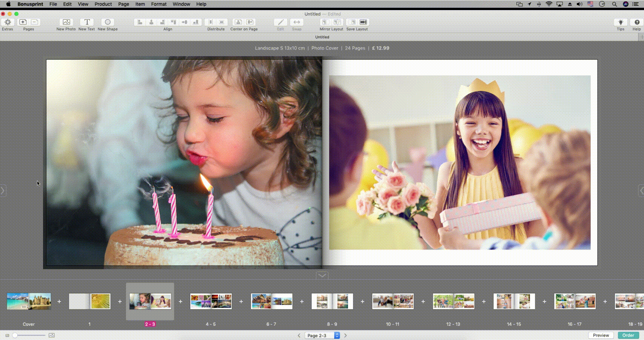Viewport: 644px width, 340px height.
Task: Collapse the page thumbnail strip chevron
Action: coord(322,275)
